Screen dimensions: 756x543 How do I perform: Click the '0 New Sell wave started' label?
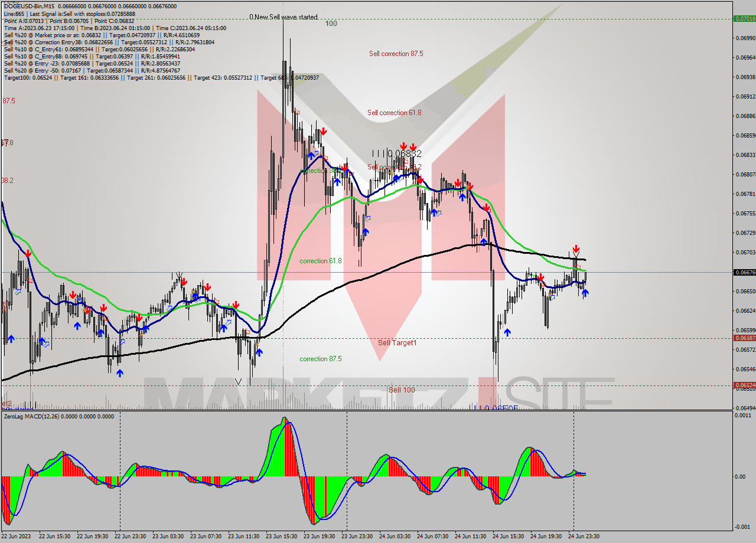tap(283, 17)
